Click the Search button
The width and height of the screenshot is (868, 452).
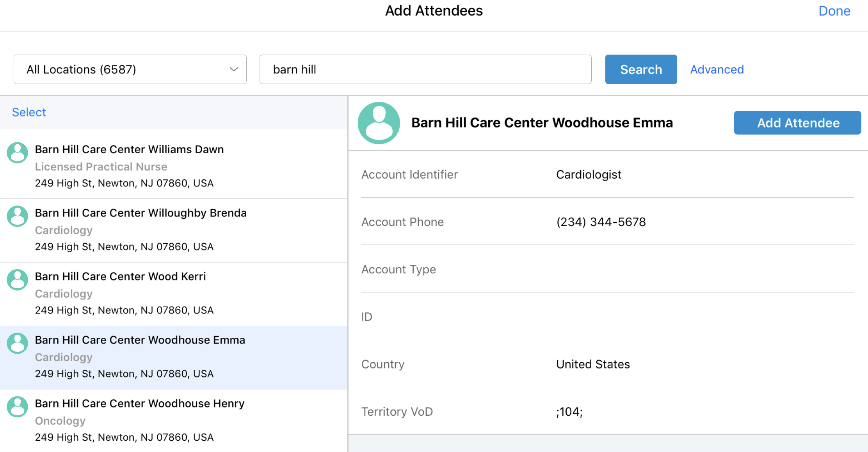click(x=641, y=69)
